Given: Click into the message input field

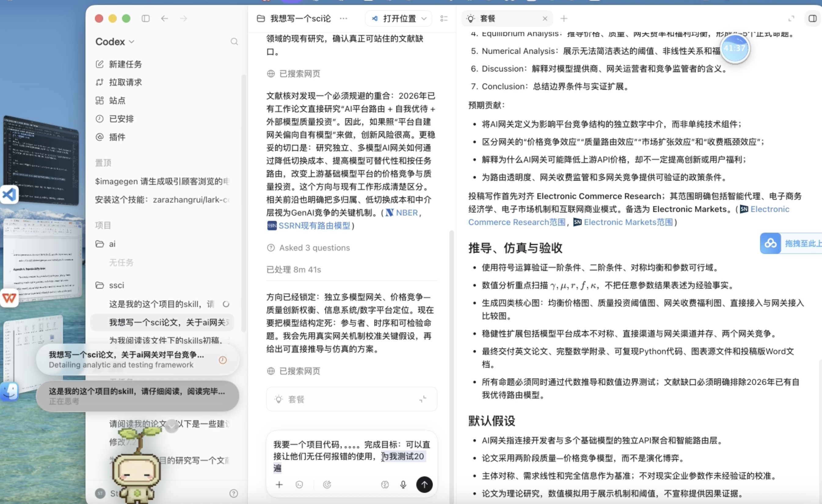Looking at the screenshot, I should pos(352,456).
